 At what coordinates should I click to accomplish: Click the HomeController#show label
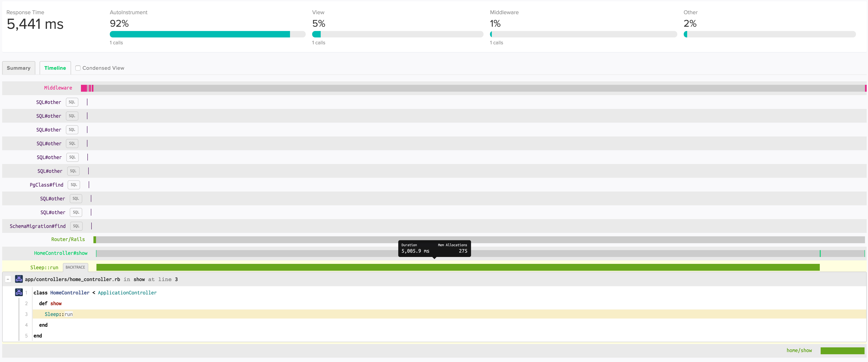pos(61,253)
